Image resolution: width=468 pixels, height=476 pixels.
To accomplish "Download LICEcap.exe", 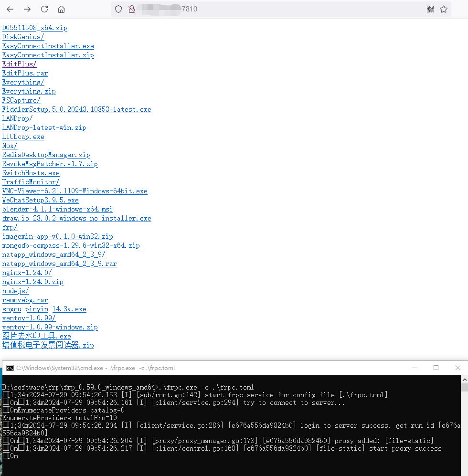I will click(x=23, y=137).
